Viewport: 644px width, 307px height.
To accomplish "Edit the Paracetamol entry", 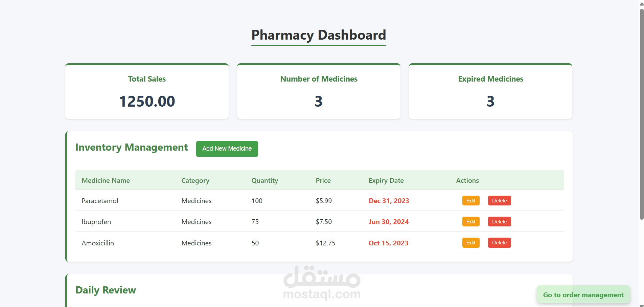I will [x=471, y=201].
